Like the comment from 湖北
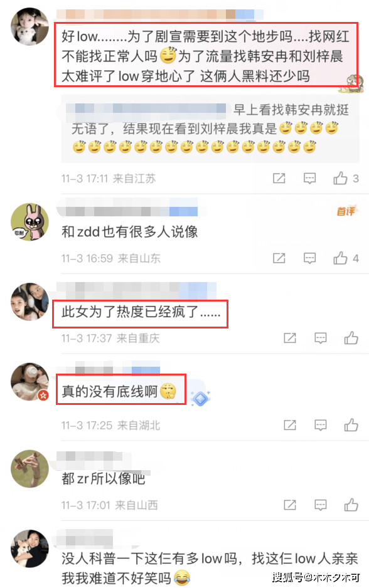The image size is (369, 588). [x=351, y=425]
